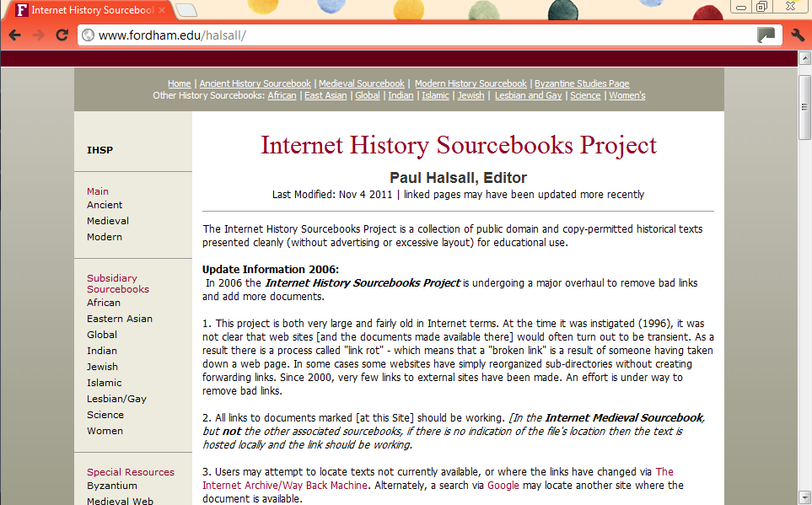
Task: Click the Fordham F favicon on the tab
Action: point(21,11)
